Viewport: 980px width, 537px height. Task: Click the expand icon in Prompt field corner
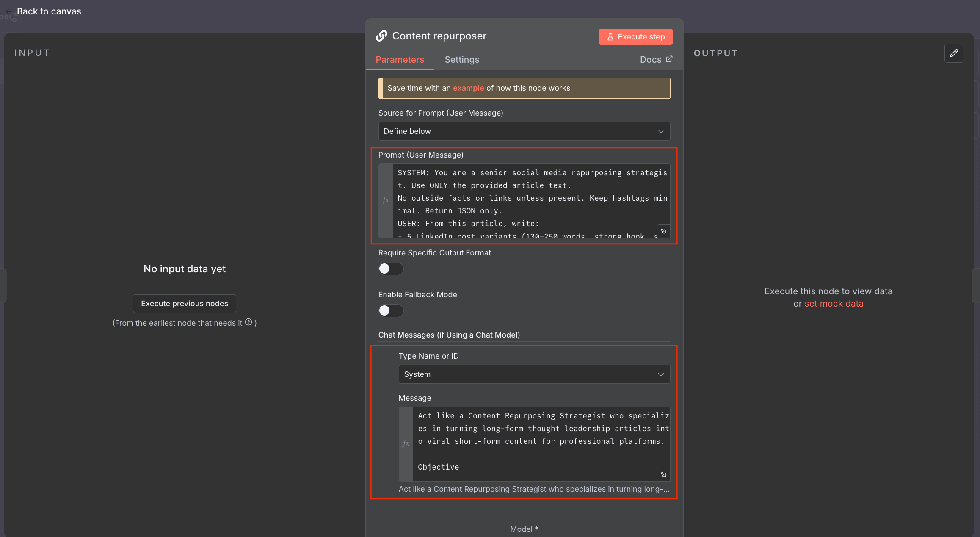pyautogui.click(x=663, y=231)
